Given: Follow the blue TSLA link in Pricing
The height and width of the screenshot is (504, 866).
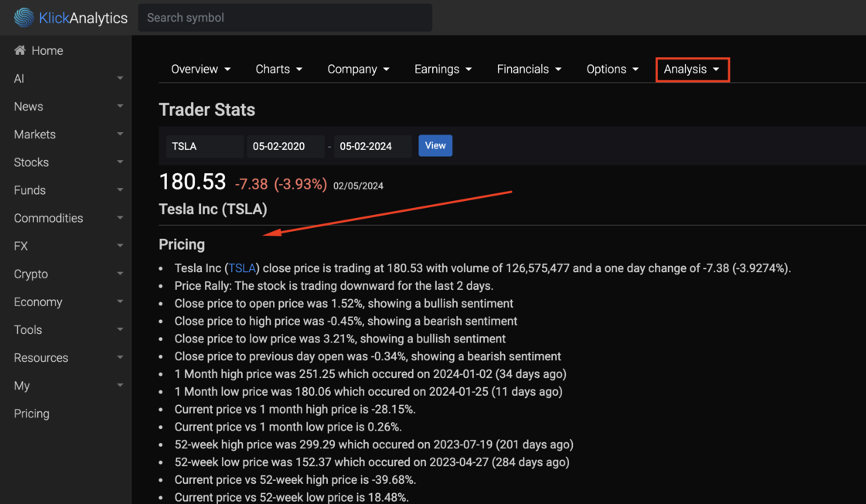Looking at the screenshot, I should (x=242, y=268).
